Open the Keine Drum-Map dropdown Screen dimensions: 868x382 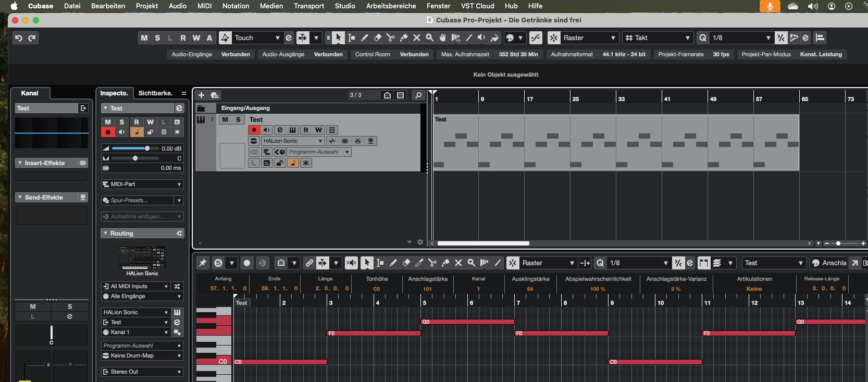click(142, 355)
